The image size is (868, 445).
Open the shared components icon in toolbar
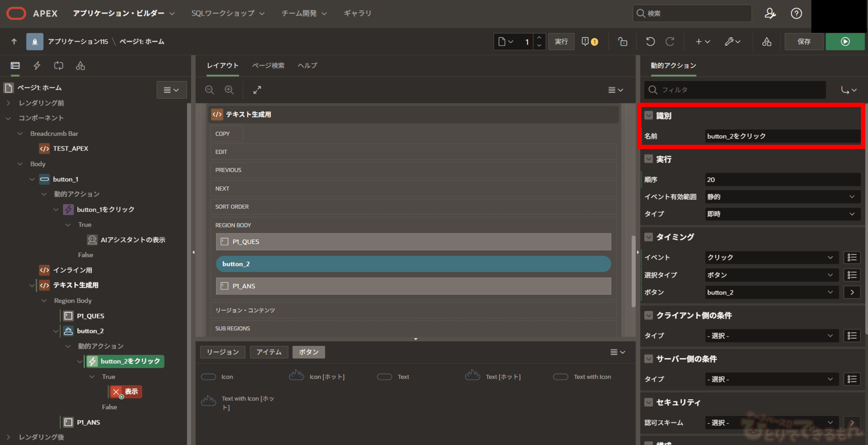coord(767,42)
